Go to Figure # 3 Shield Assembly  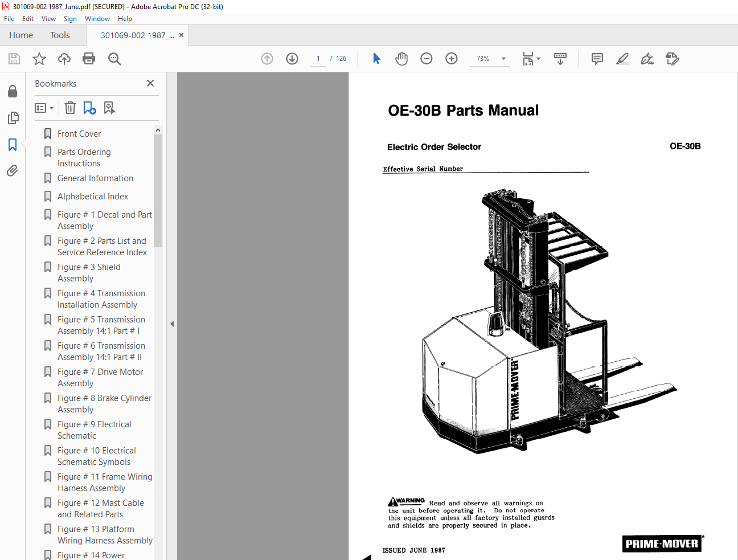click(x=89, y=273)
